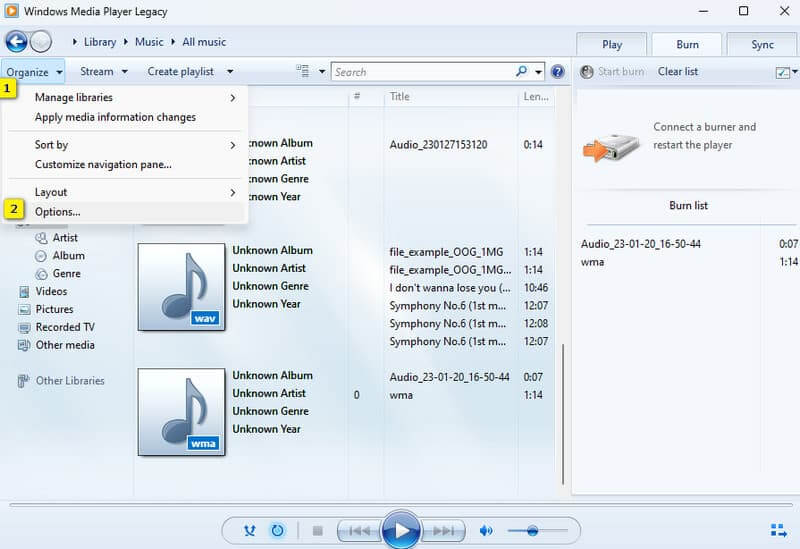Screen dimensions: 800x549
Task: Expand the view options dropdown arrow
Action: click(322, 71)
